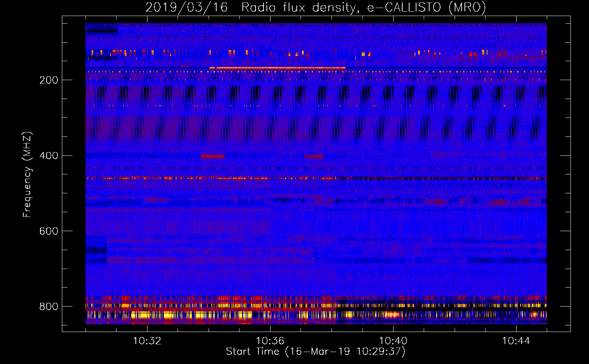589x364 pixels.
Task: Click the '10:40' time tick label
Action: pyautogui.click(x=393, y=341)
